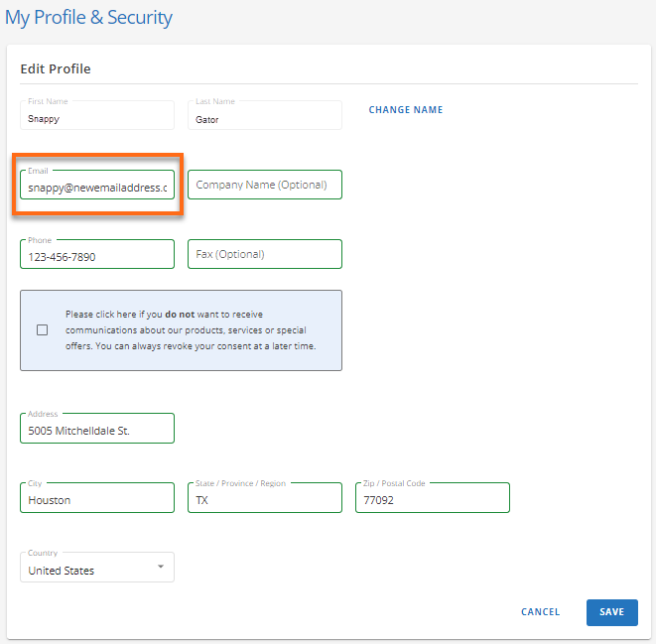
Task: Tick the opt-out communications checkbox
Action: (x=42, y=330)
